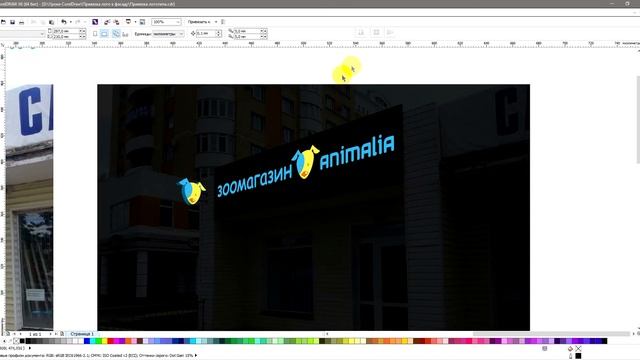The image size is (640, 360).
Task: Click the Export icon in toolbar
Action: point(116,22)
